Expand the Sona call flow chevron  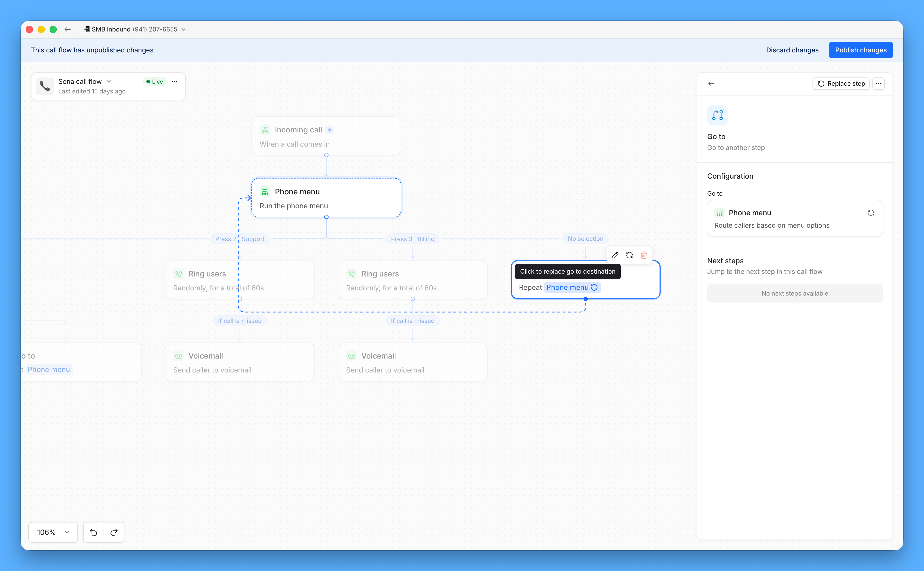tap(109, 82)
